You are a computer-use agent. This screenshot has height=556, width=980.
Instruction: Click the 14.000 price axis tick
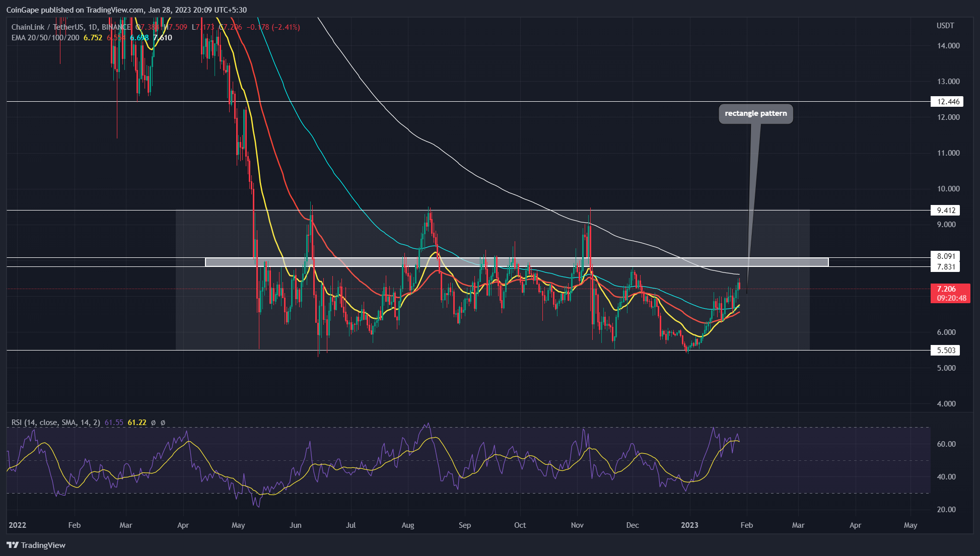tap(948, 45)
